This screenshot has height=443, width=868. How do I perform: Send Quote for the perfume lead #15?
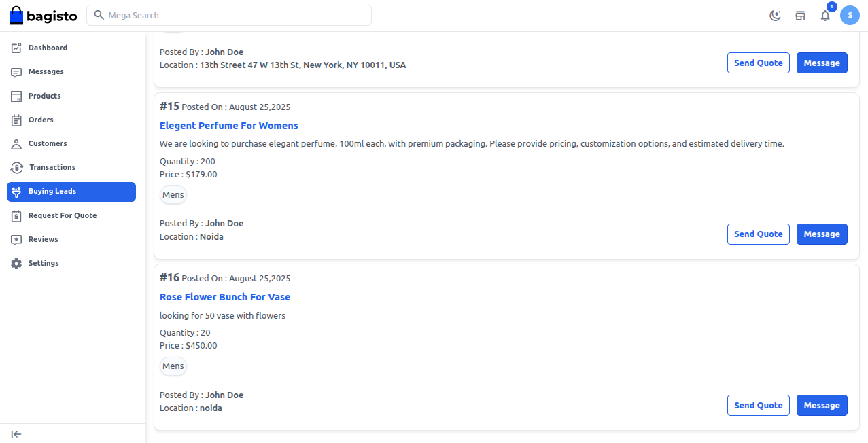coord(758,234)
